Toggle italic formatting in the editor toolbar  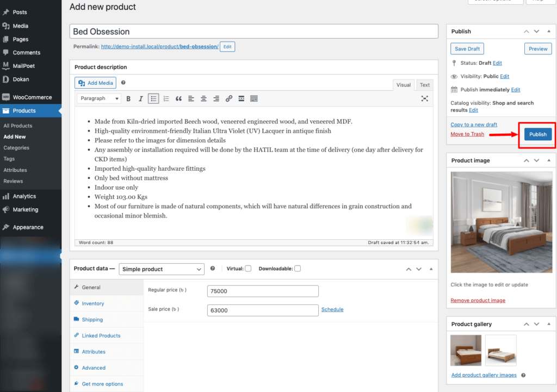tap(141, 99)
